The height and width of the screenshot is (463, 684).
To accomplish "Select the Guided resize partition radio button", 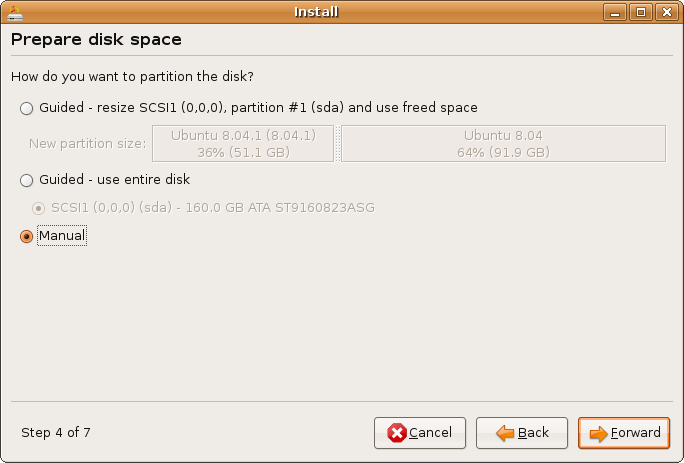I will coord(27,108).
